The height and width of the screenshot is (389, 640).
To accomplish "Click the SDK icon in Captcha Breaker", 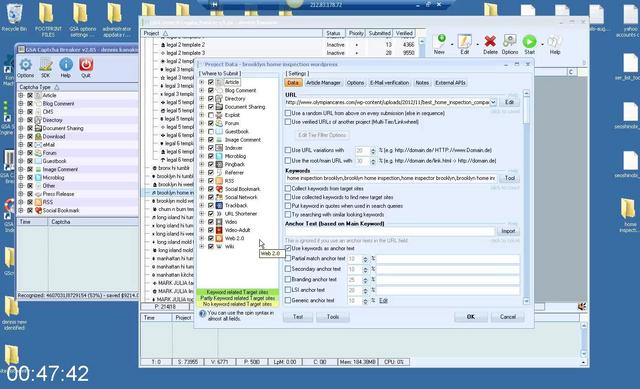I will point(46,68).
